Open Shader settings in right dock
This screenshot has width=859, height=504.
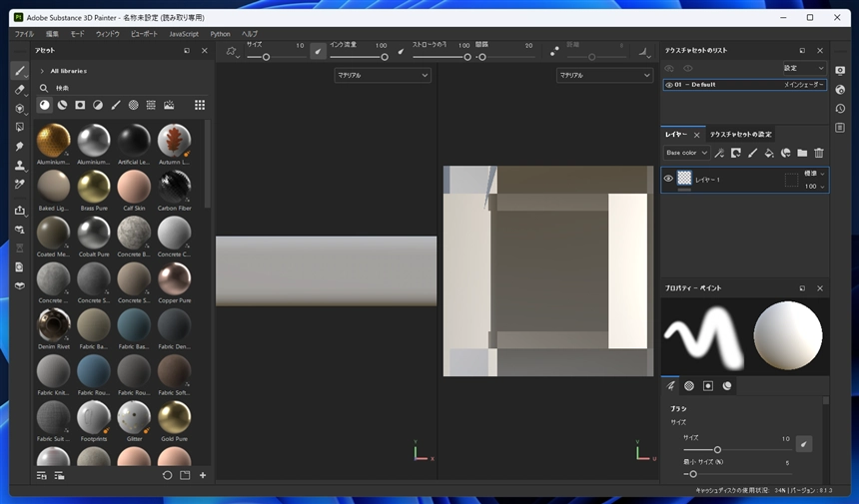click(x=840, y=90)
